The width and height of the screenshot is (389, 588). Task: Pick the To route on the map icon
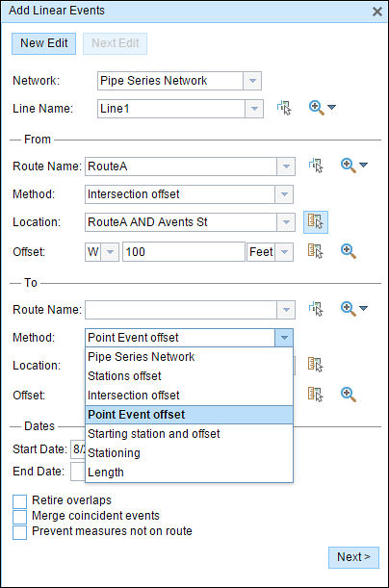click(316, 309)
